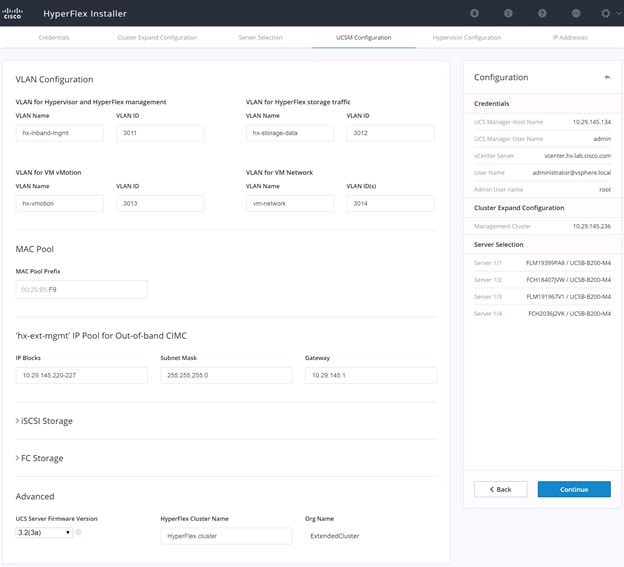Expand the FC Storage section
The image size is (624, 567).
coord(39,458)
